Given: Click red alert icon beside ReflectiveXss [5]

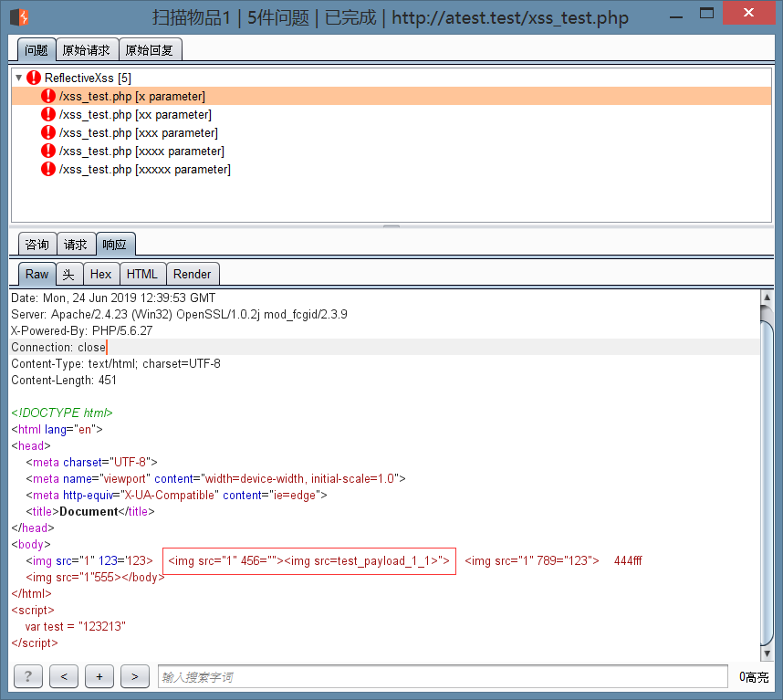Looking at the screenshot, I should (34, 78).
